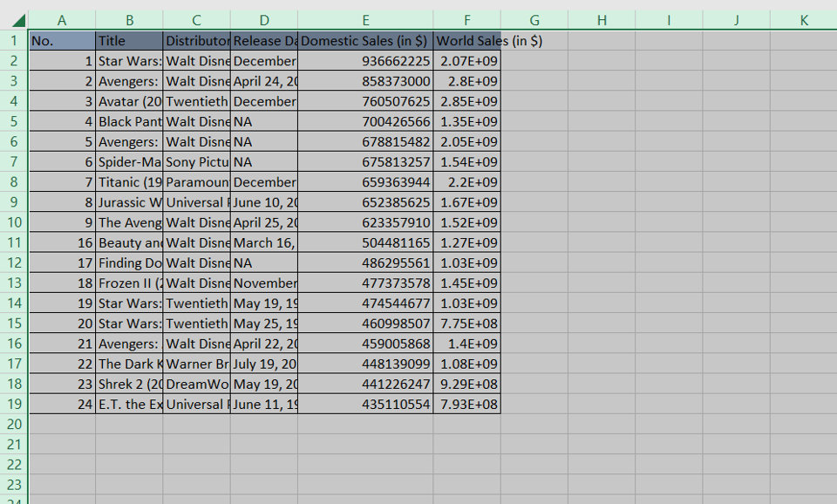
Task: Click the Select All corner triangle
Action: tap(18, 20)
